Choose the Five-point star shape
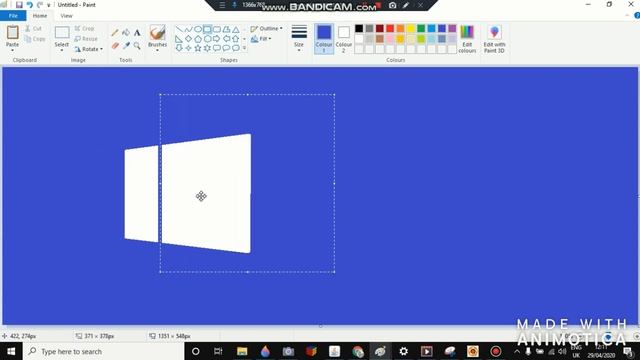 click(x=198, y=48)
